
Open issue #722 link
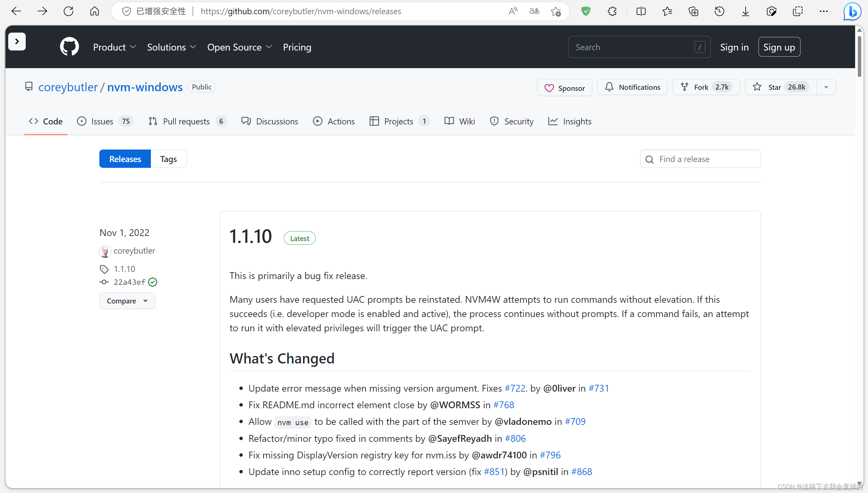click(515, 388)
